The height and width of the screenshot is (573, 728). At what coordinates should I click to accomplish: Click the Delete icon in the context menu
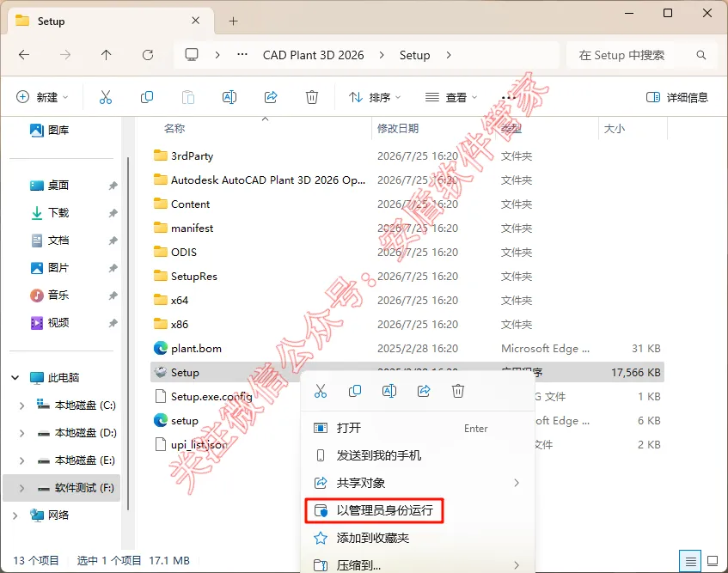pos(458,391)
